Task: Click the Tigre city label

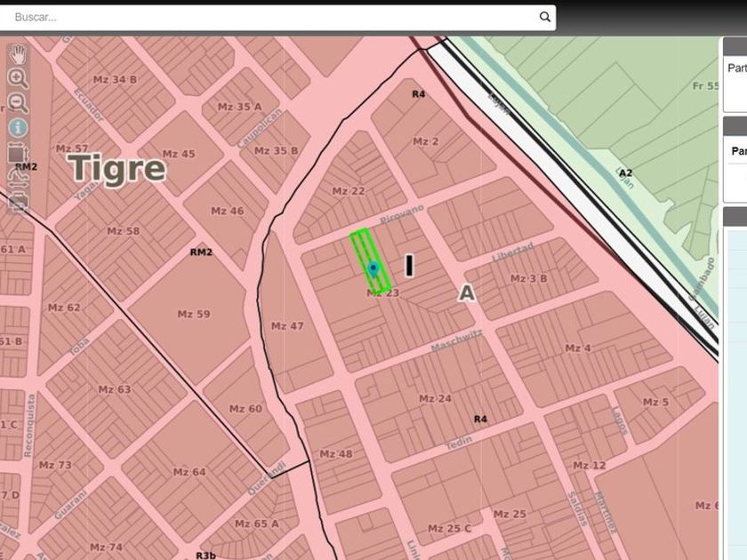Action: (116, 168)
